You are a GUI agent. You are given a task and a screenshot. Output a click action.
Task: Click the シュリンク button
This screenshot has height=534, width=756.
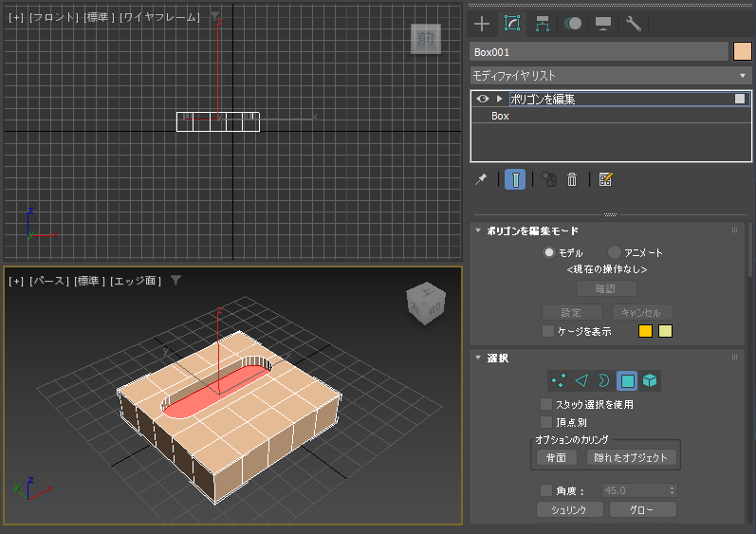(569, 510)
